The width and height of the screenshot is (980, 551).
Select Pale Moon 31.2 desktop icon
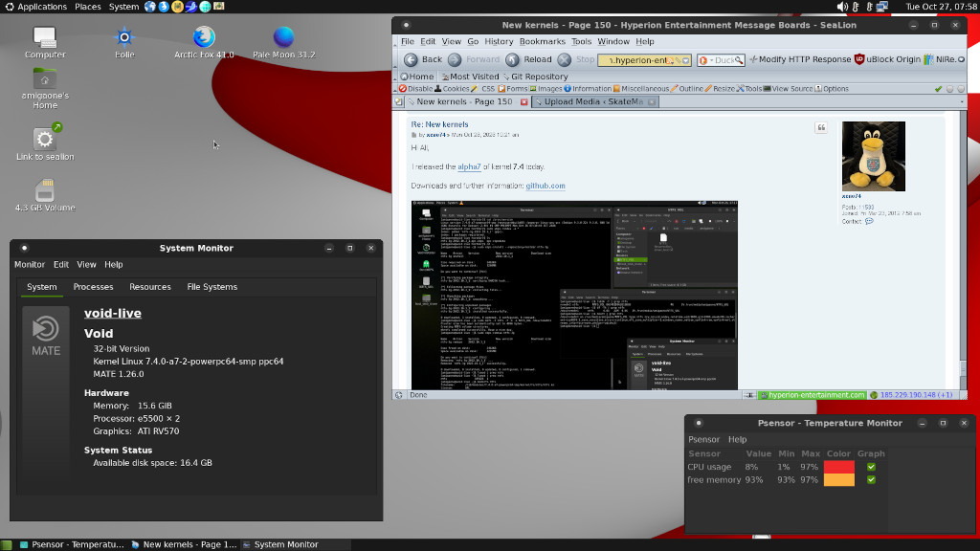click(x=283, y=37)
